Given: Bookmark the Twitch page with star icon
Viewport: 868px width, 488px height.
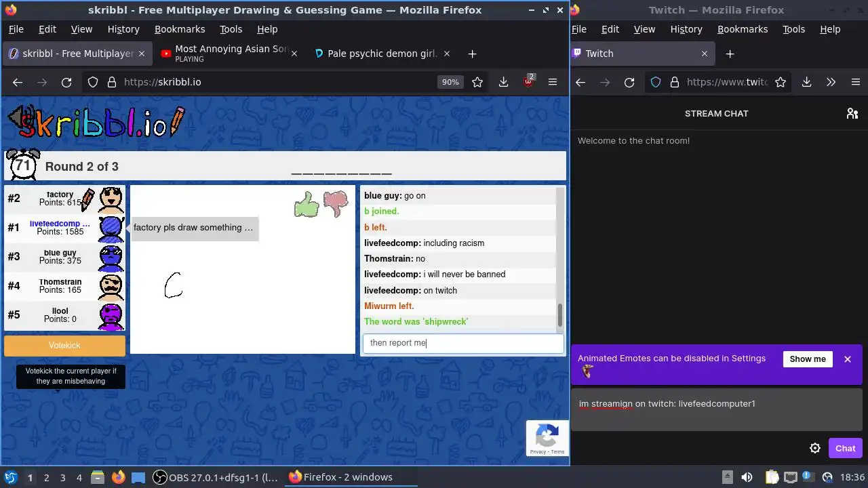Looking at the screenshot, I should coord(781,82).
